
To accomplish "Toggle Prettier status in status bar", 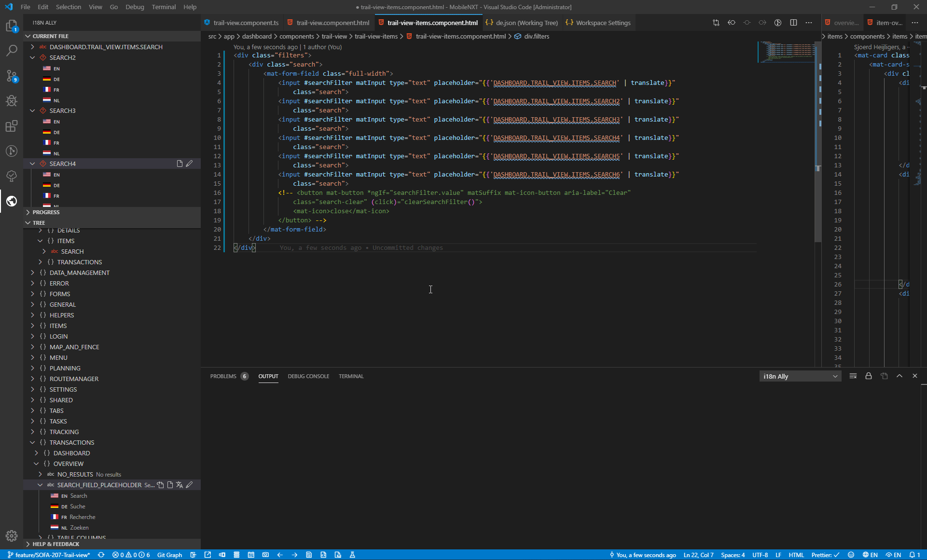I will click(x=825, y=555).
